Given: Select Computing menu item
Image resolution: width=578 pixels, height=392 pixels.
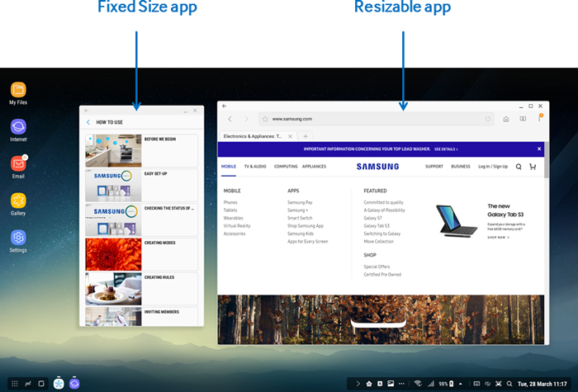Looking at the screenshot, I should (286, 167).
